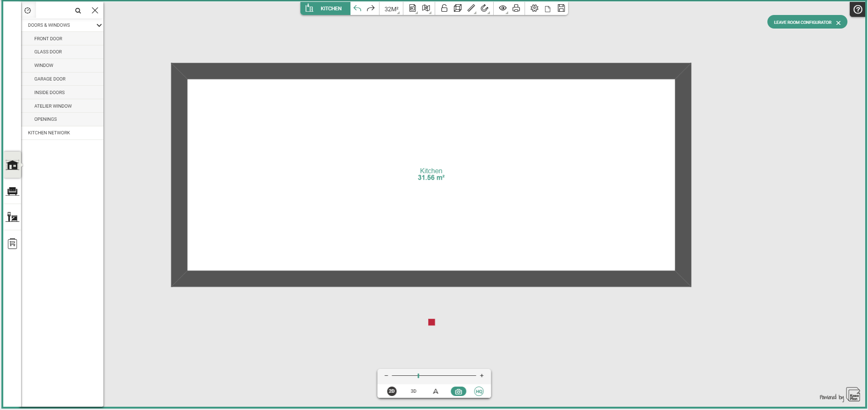Viewport: 868px width, 410px height.
Task: Select INSIDE DOORS in catalog list
Action: [x=63, y=93]
